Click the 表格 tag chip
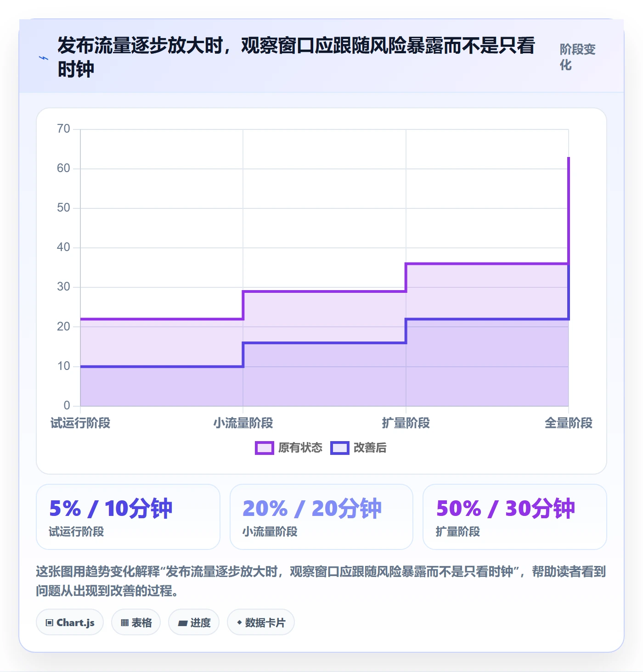Viewport: 643px width, 672px height. [136, 622]
